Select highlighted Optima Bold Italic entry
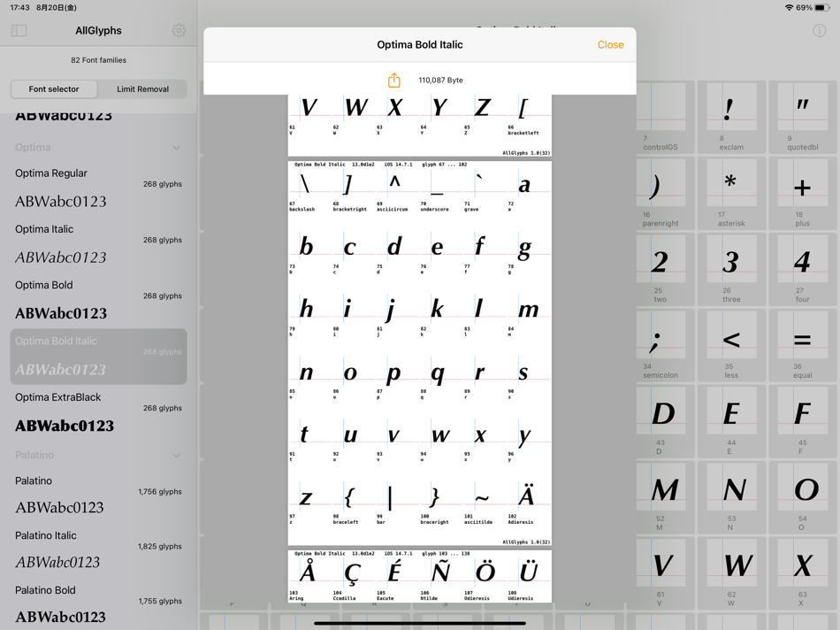The image size is (840, 630). [98, 357]
